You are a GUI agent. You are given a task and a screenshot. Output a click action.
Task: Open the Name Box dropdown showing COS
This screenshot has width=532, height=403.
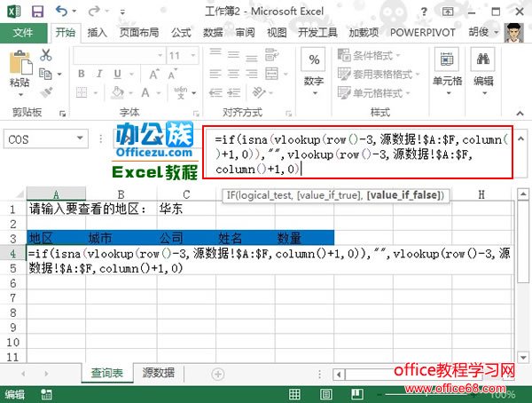(x=80, y=138)
